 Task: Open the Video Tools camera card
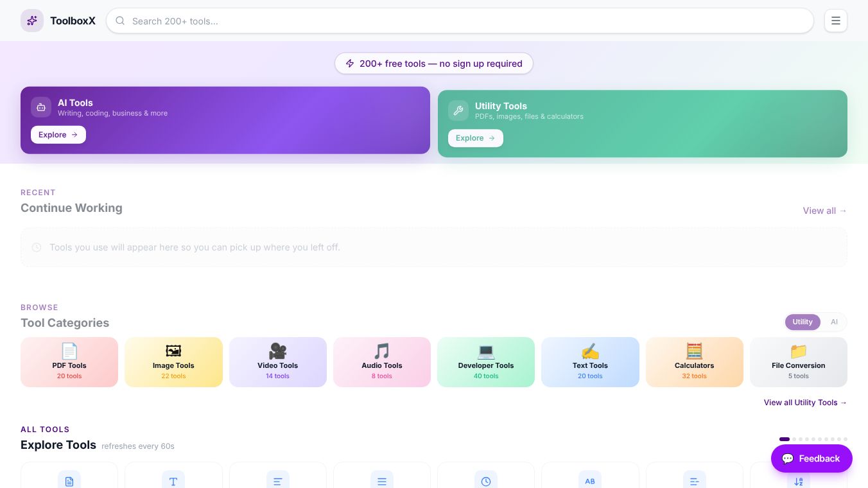click(278, 362)
